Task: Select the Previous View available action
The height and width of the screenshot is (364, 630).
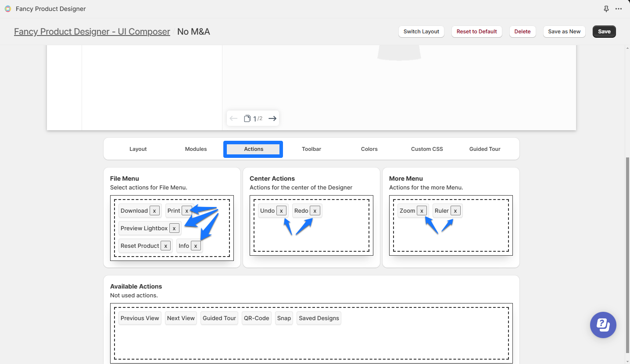Action: pyautogui.click(x=140, y=318)
